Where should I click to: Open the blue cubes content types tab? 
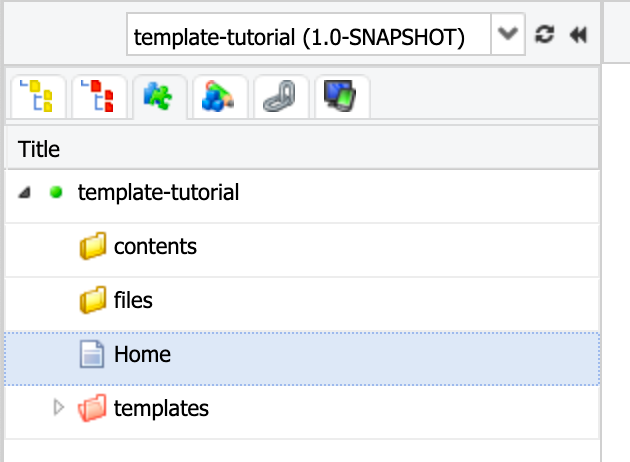pyautogui.click(x=221, y=97)
